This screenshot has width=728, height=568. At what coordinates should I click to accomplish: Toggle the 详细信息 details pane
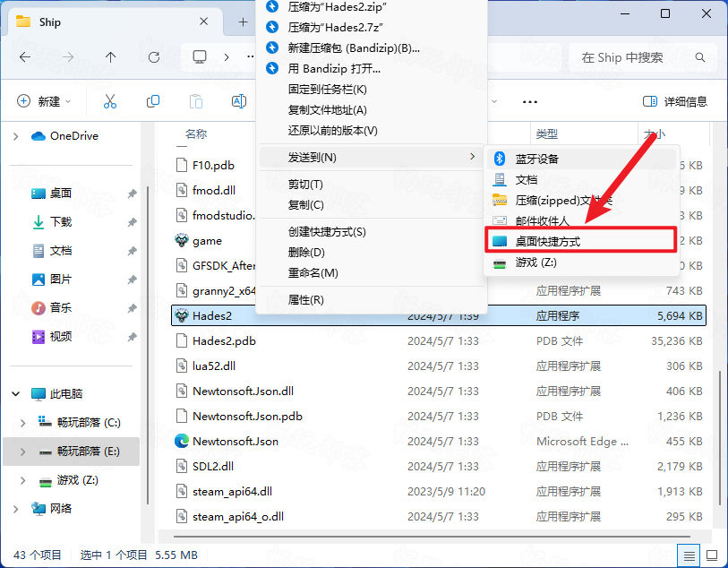(x=674, y=101)
